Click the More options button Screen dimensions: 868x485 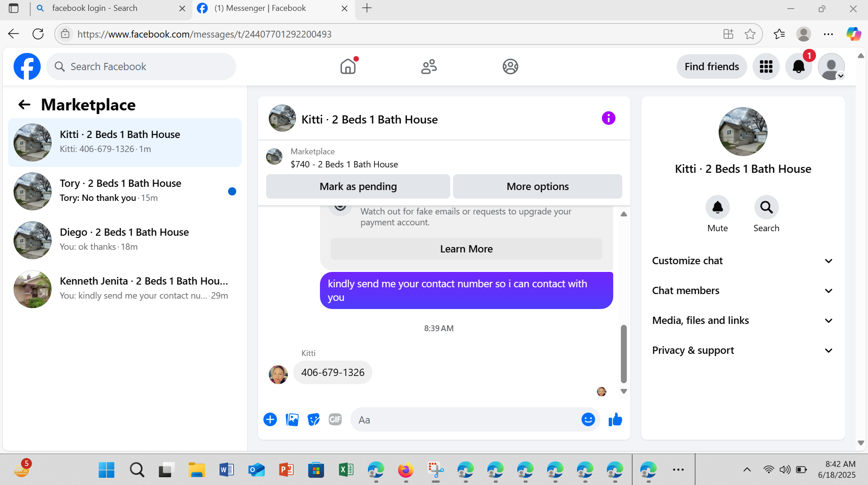pyautogui.click(x=538, y=186)
